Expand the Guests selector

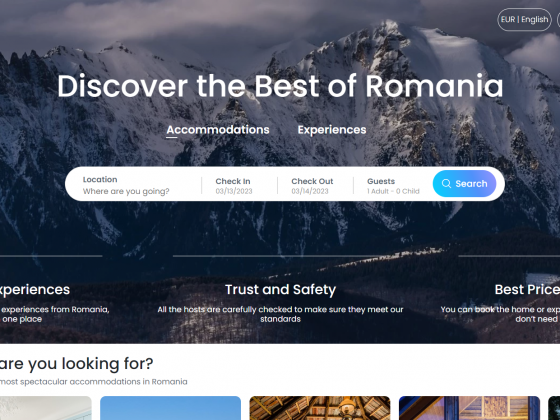coord(393,186)
